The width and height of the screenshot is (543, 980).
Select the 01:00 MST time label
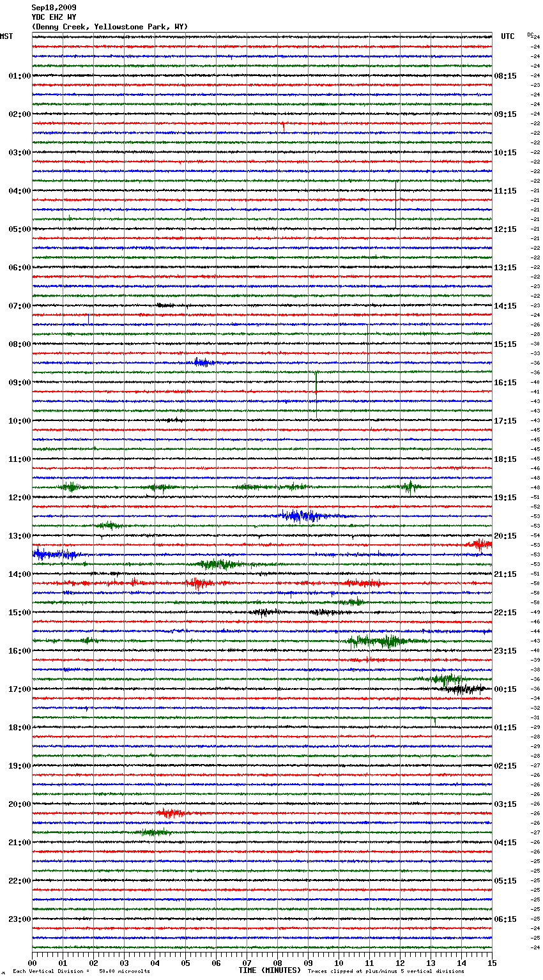(20, 76)
